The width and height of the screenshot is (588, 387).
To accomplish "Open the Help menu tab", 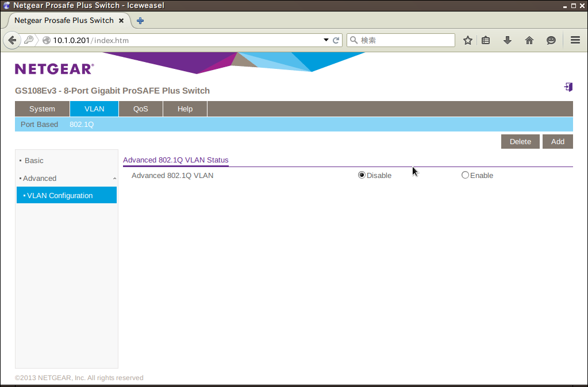I will [185, 109].
